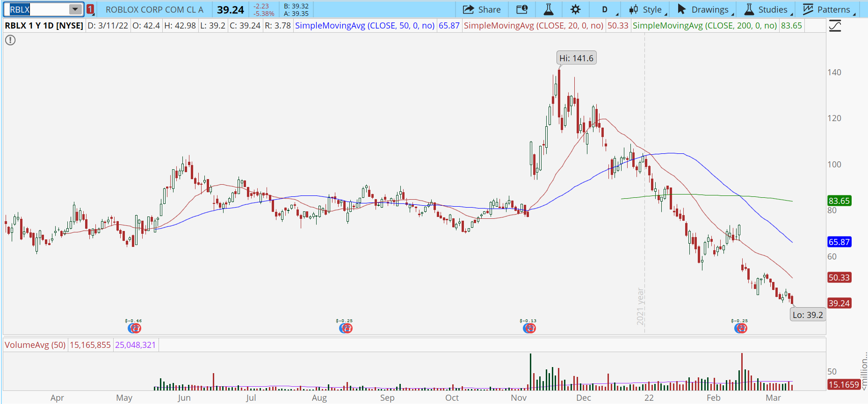
Task: Open the symbol history dropdown arrow
Action: click(x=75, y=9)
